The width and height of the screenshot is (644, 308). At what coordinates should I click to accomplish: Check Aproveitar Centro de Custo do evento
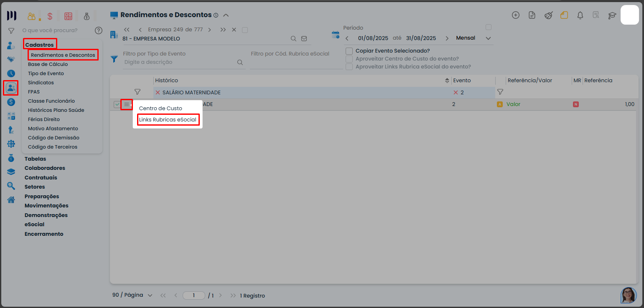pyautogui.click(x=349, y=59)
